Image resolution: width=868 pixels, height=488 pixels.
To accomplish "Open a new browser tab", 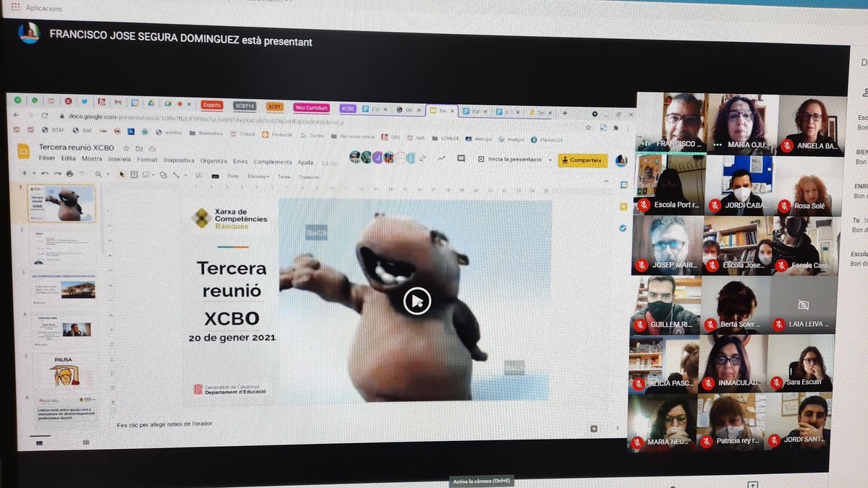I will (565, 113).
